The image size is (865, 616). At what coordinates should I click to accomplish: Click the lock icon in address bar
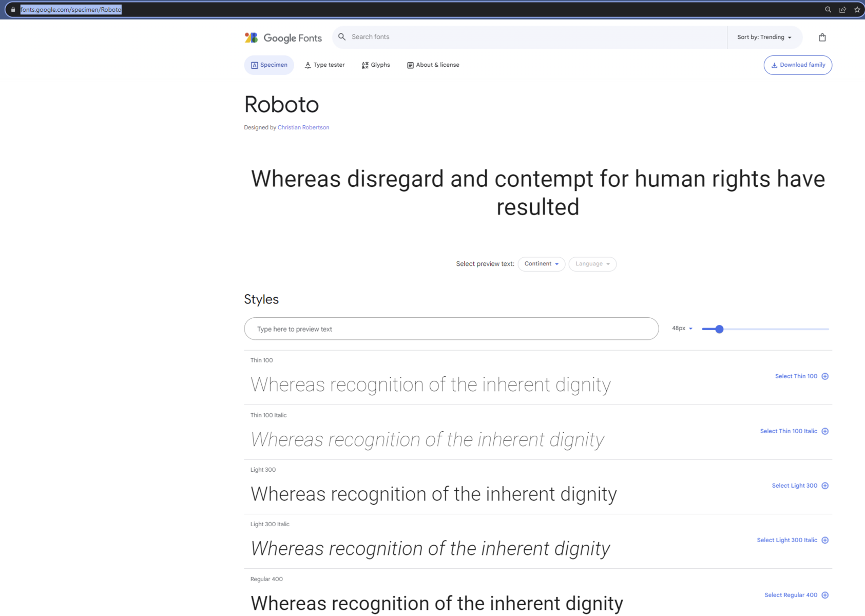point(13,10)
